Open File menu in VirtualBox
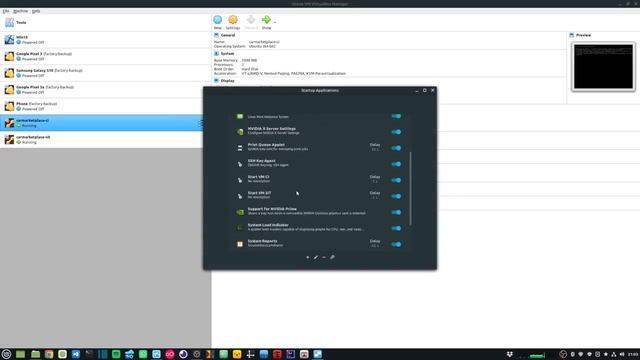This screenshot has width=640, height=360. [6, 11]
